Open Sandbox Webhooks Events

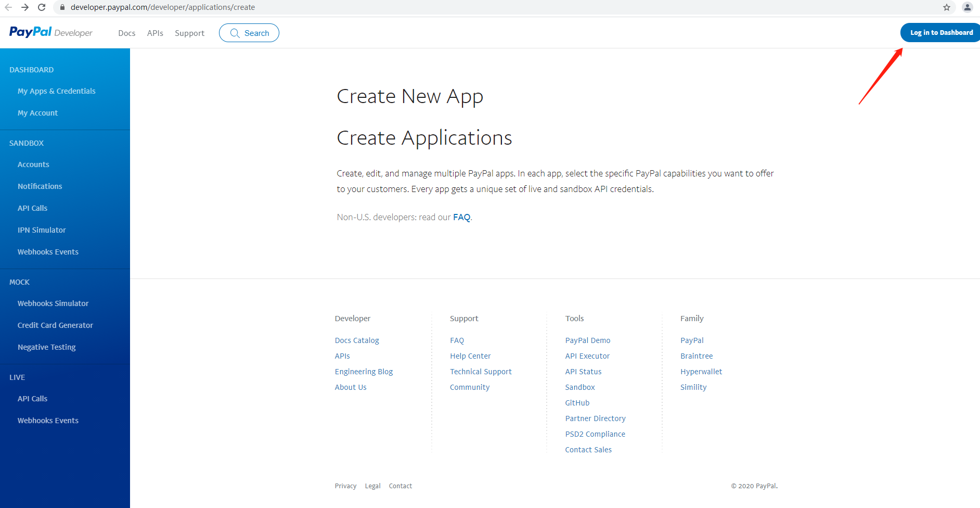click(48, 252)
